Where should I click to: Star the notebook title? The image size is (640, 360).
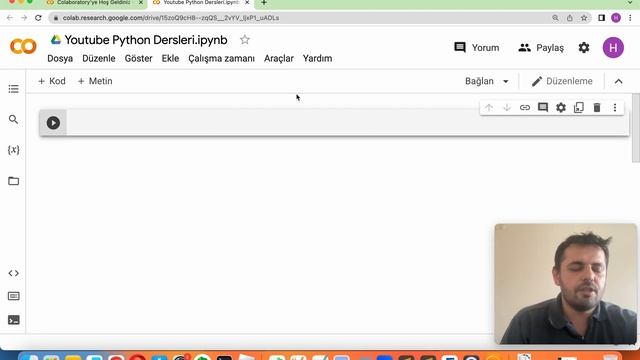(x=244, y=40)
